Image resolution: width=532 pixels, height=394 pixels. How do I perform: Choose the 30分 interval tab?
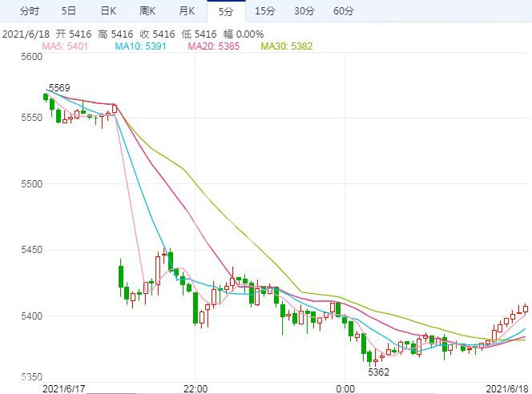[304, 10]
